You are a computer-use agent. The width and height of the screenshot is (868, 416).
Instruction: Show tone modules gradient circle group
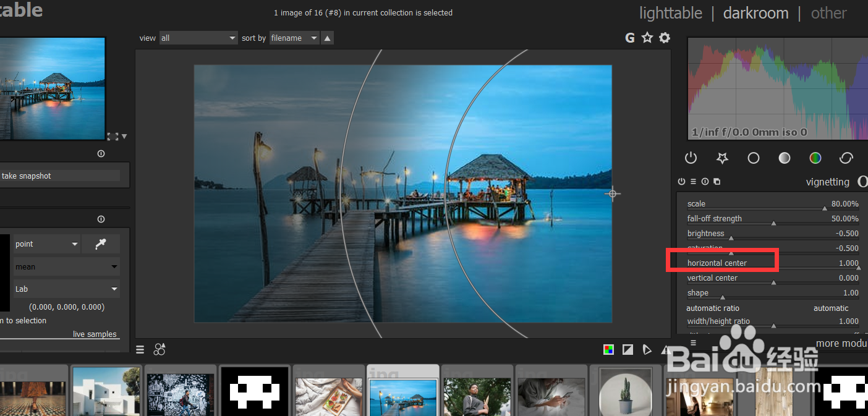pyautogui.click(x=785, y=158)
